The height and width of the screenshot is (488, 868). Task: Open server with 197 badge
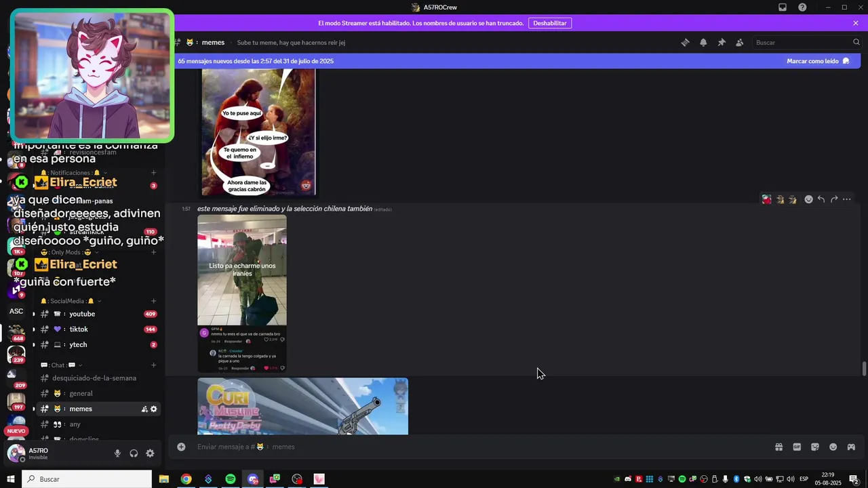[x=16, y=401]
